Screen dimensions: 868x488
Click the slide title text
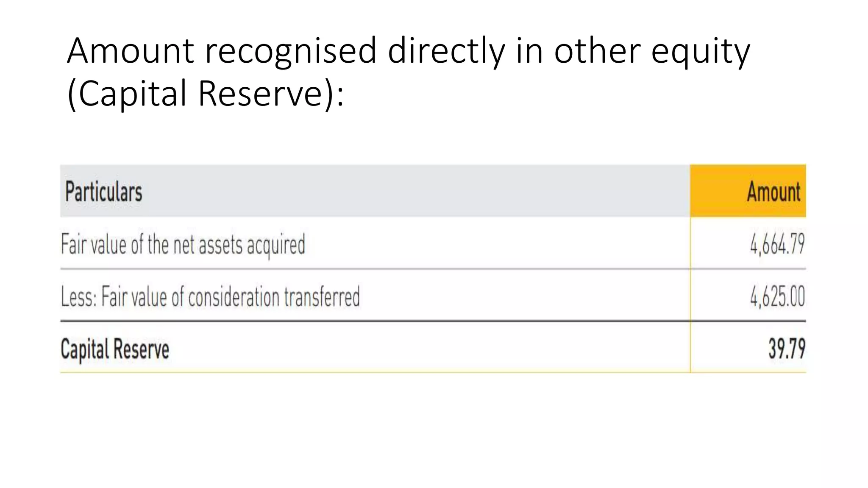click(408, 72)
